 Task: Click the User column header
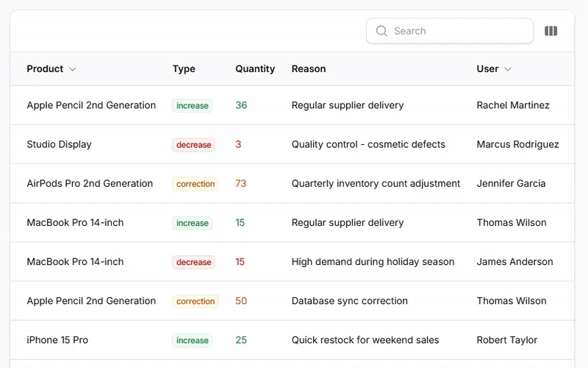click(x=487, y=68)
